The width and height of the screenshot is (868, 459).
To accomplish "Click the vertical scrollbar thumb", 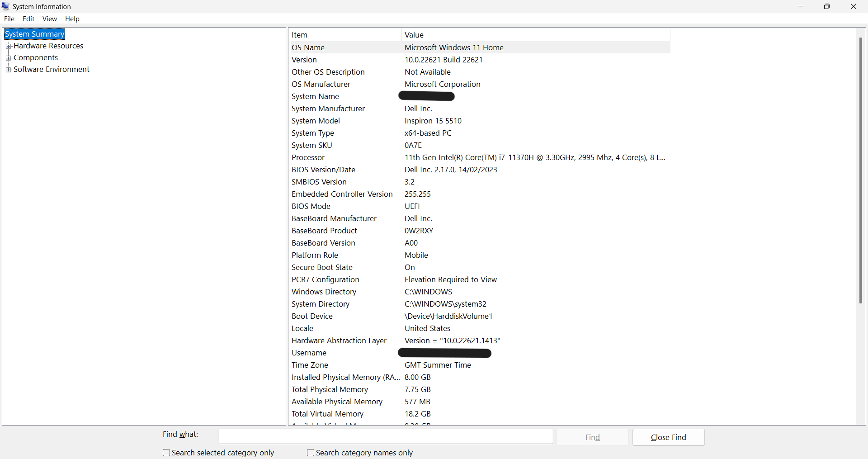I will pos(861,170).
